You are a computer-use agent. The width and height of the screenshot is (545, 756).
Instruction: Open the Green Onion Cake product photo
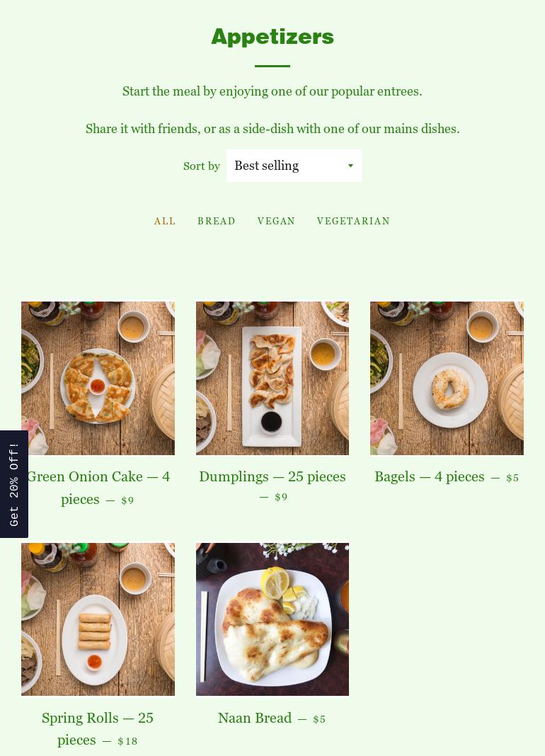[98, 378]
